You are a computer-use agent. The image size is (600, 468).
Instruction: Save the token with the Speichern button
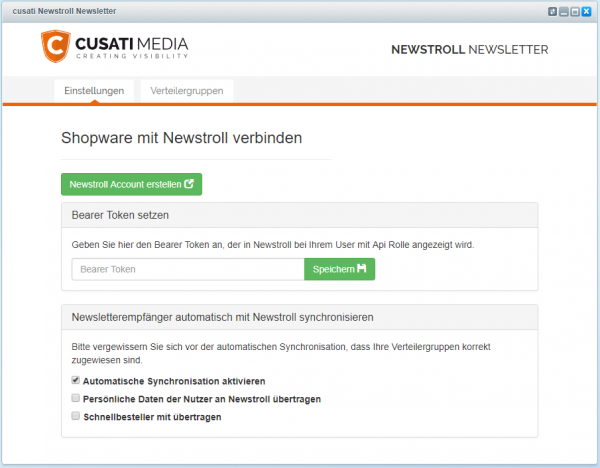pos(339,269)
